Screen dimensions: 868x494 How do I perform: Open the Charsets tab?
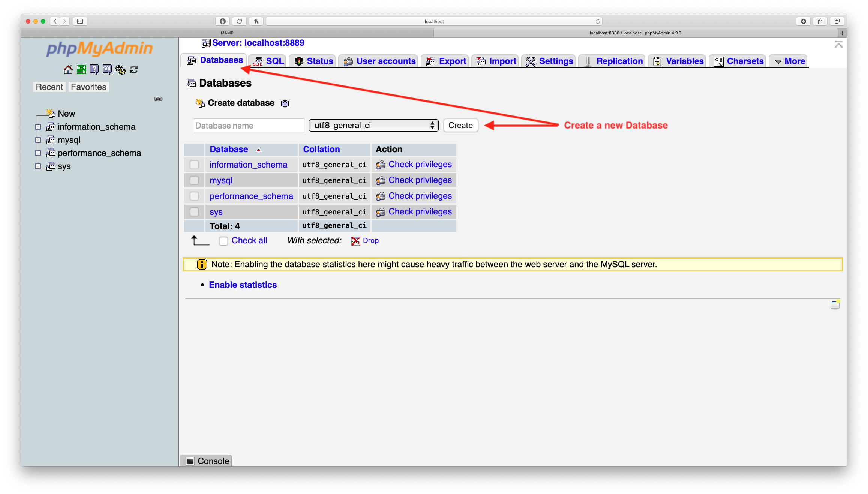(x=738, y=61)
